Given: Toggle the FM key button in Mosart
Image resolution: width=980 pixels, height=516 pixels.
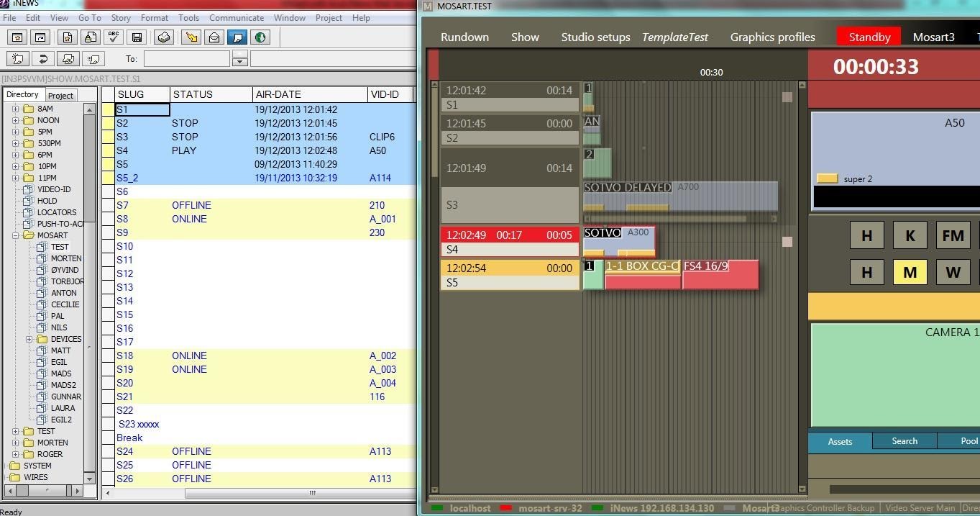Looking at the screenshot, I should point(953,235).
